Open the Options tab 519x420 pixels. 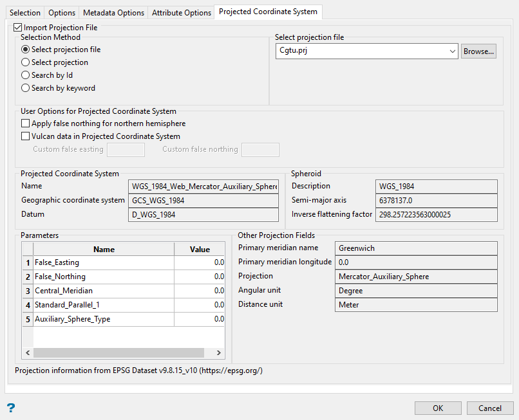pyautogui.click(x=62, y=13)
